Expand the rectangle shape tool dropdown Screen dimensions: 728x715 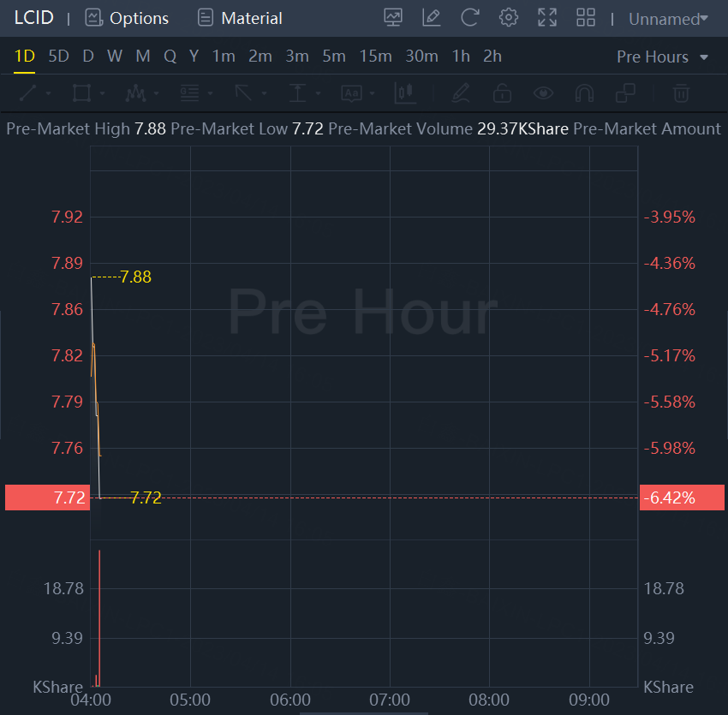(103, 92)
